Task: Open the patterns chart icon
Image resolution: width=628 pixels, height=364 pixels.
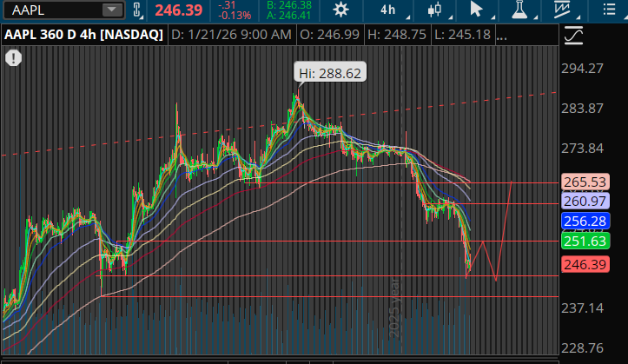Action: pos(562,10)
